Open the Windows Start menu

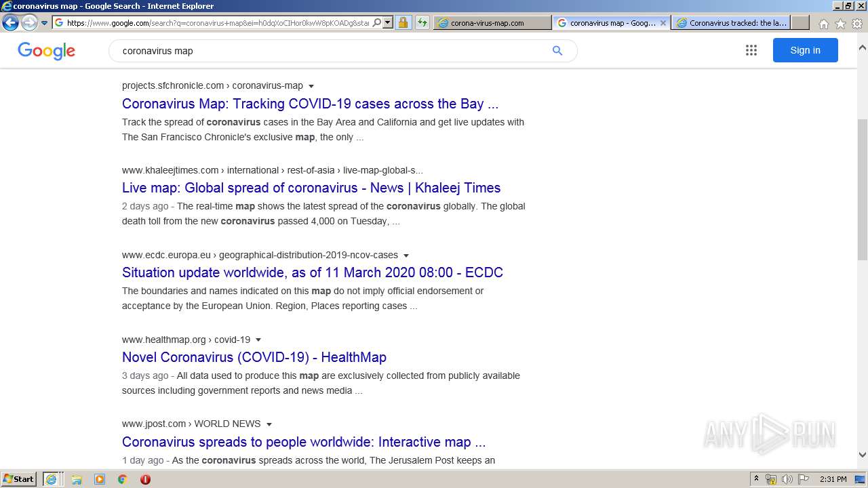[19, 479]
